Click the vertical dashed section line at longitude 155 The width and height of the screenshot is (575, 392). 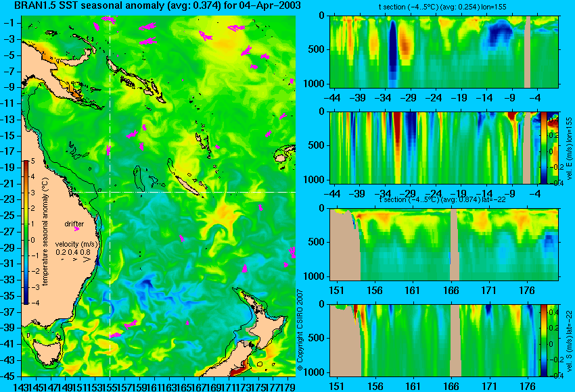110,196
